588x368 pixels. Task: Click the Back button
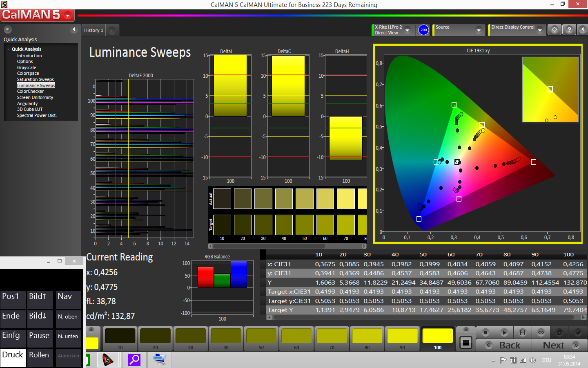[x=504, y=345]
